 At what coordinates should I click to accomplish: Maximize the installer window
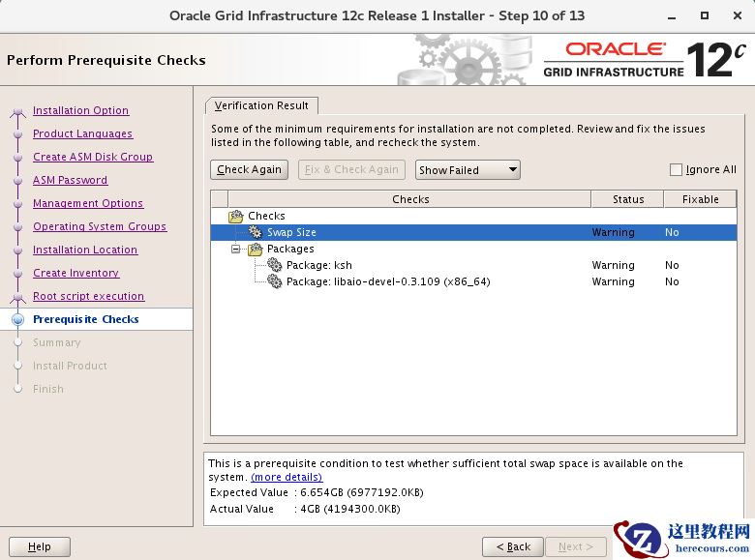click(x=705, y=15)
